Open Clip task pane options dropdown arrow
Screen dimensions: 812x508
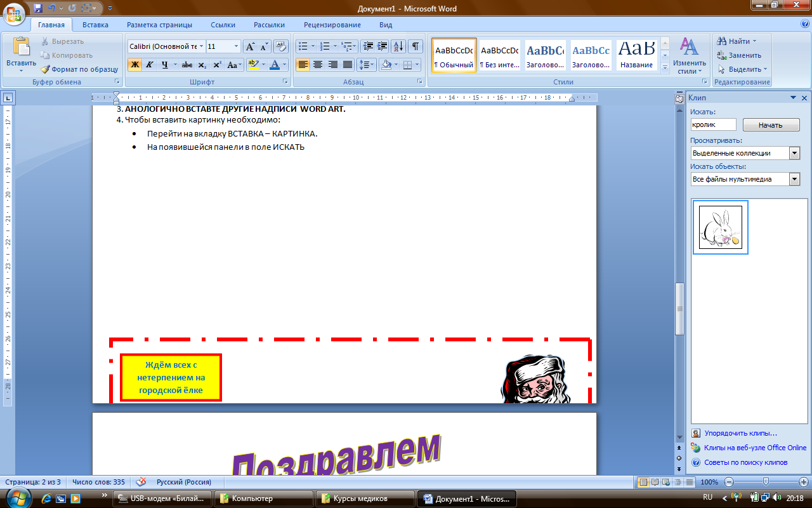(x=793, y=98)
